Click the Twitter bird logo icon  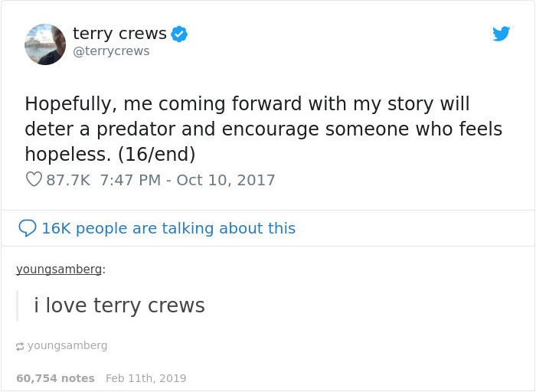coord(501,34)
